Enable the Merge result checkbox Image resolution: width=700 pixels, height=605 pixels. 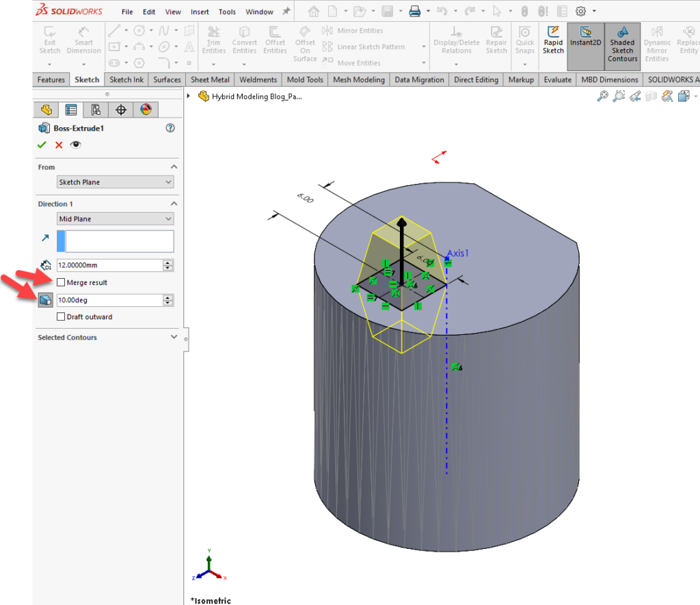click(x=60, y=282)
